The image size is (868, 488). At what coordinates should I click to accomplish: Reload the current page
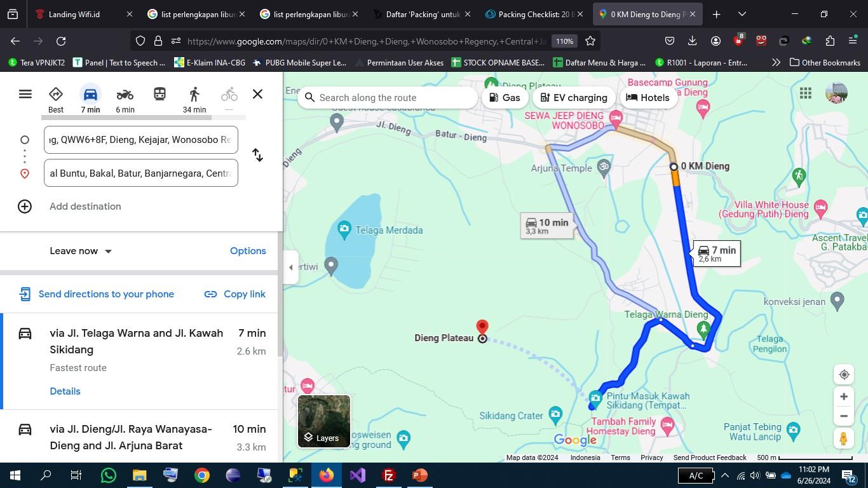click(x=61, y=41)
